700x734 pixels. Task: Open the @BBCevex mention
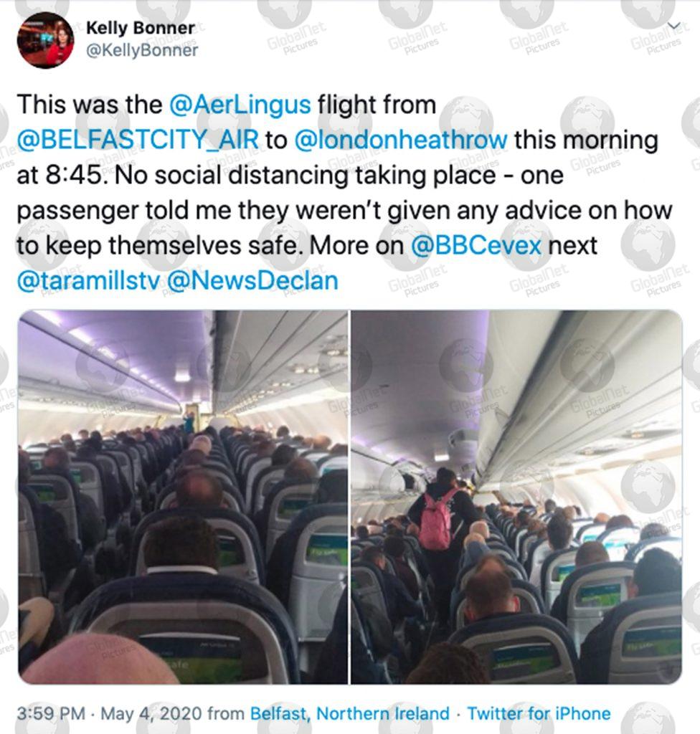click(x=476, y=245)
